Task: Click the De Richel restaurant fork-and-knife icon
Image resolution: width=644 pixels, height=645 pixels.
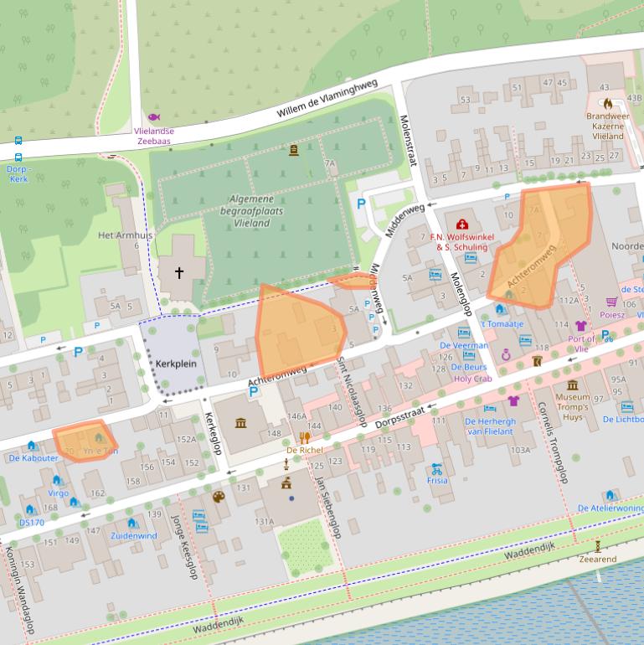Action: pos(304,437)
